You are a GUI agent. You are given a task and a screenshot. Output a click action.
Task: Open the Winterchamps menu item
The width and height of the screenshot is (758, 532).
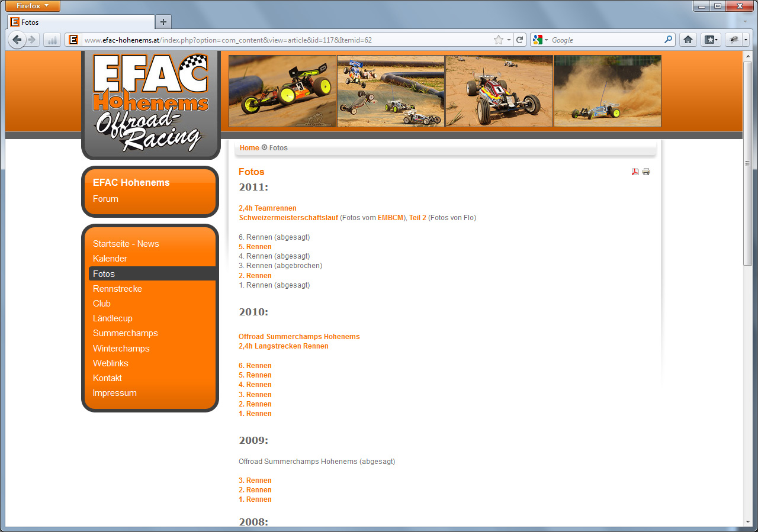click(x=121, y=349)
